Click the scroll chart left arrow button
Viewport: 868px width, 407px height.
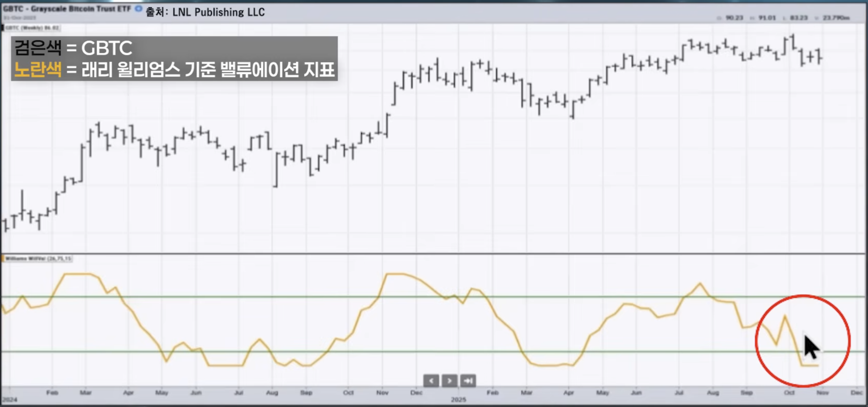click(x=431, y=381)
